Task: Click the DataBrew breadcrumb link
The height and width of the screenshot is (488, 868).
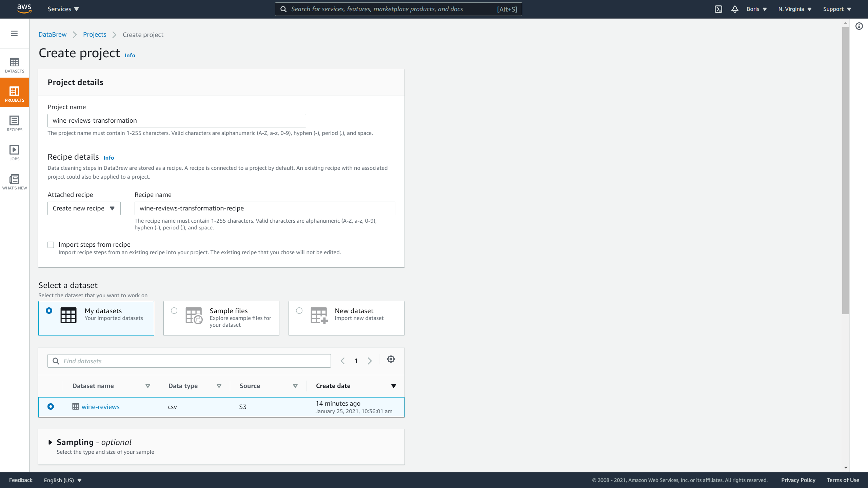Action: (52, 35)
